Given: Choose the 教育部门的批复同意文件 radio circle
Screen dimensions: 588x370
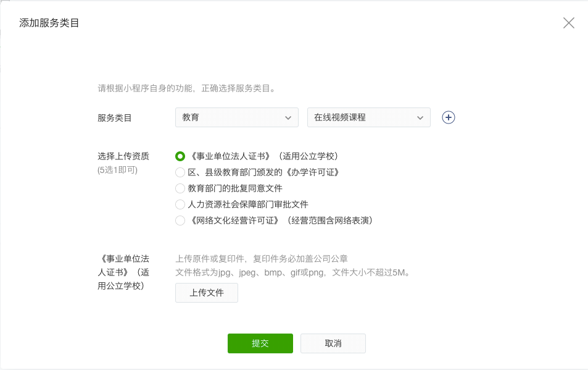Looking at the screenshot, I should 180,188.
